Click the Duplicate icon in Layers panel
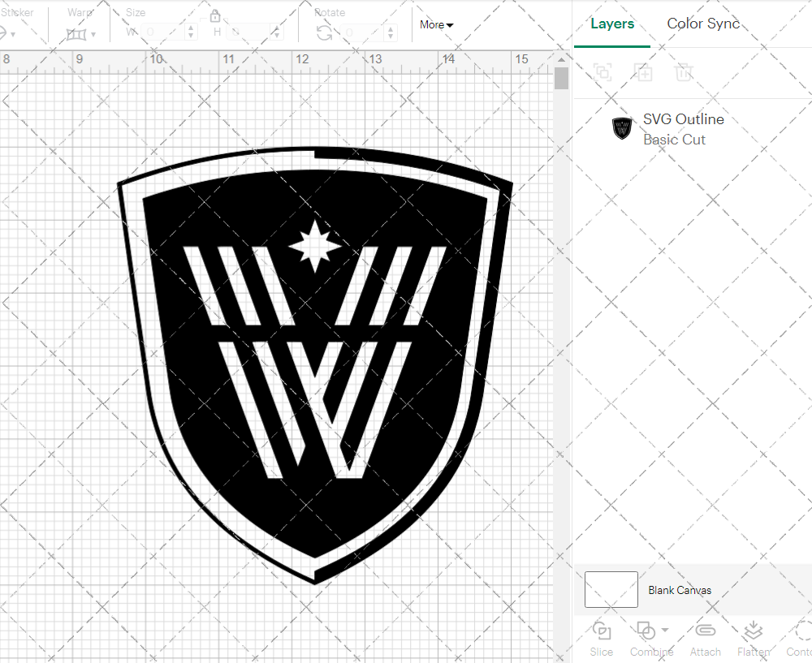Image resolution: width=812 pixels, height=663 pixels. [644, 72]
